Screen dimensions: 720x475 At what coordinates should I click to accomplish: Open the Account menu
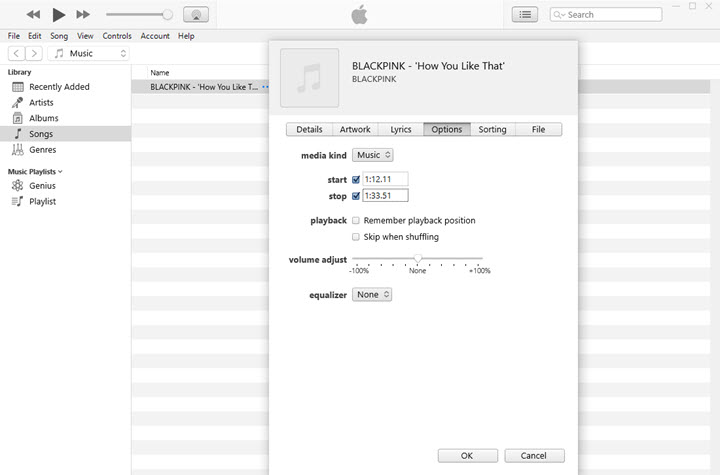click(x=155, y=36)
